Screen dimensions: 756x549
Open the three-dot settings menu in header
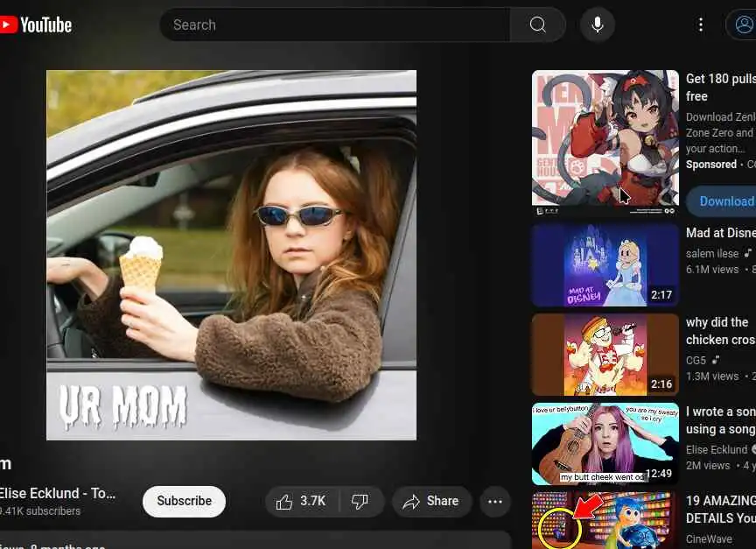pyautogui.click(x=701, y=25)
